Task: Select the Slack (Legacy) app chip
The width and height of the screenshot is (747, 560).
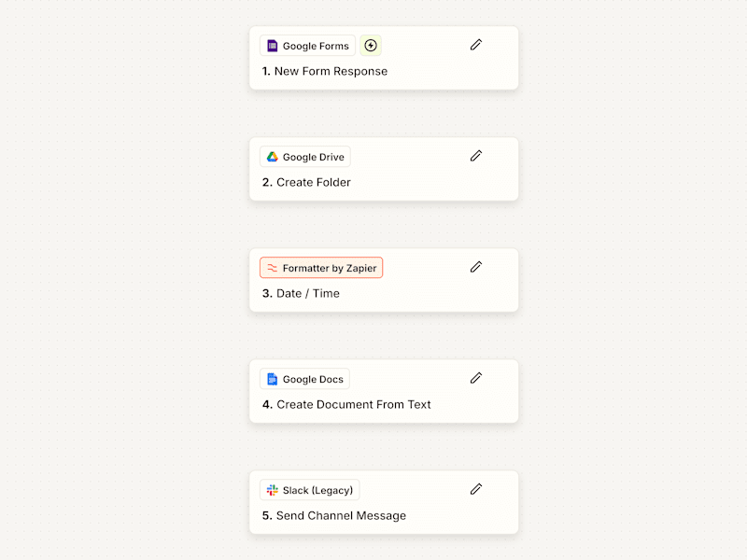Action: tap(310, 490)
